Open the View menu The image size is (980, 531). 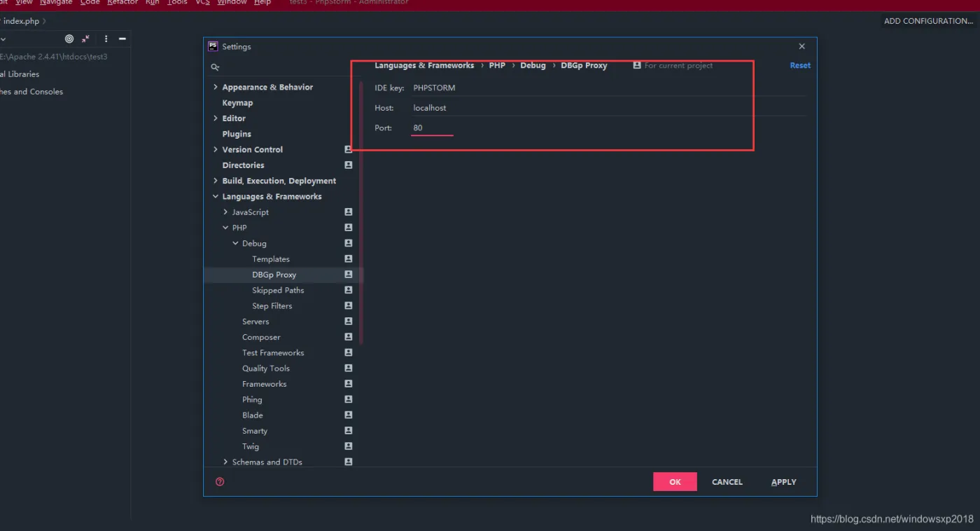click(x=24, y=3)
